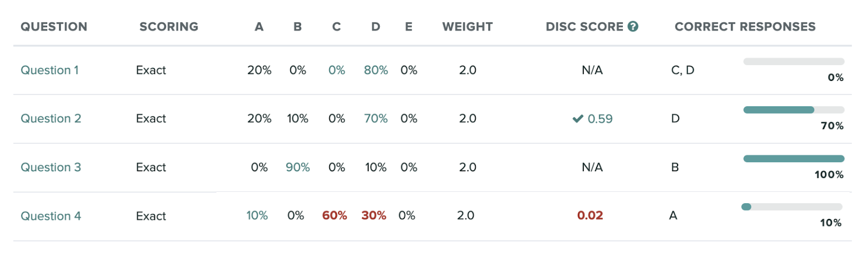Image resolution: width=868 pixels, height=264 pixels.
Task: Click the 90% B response in Question 3
Action: [298, 167]
